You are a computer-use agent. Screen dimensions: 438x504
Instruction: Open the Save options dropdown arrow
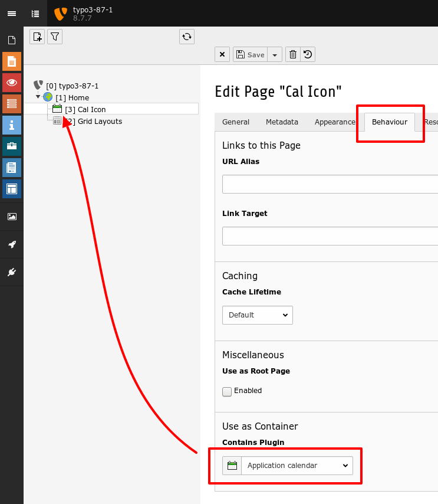[x=275, y=54]
